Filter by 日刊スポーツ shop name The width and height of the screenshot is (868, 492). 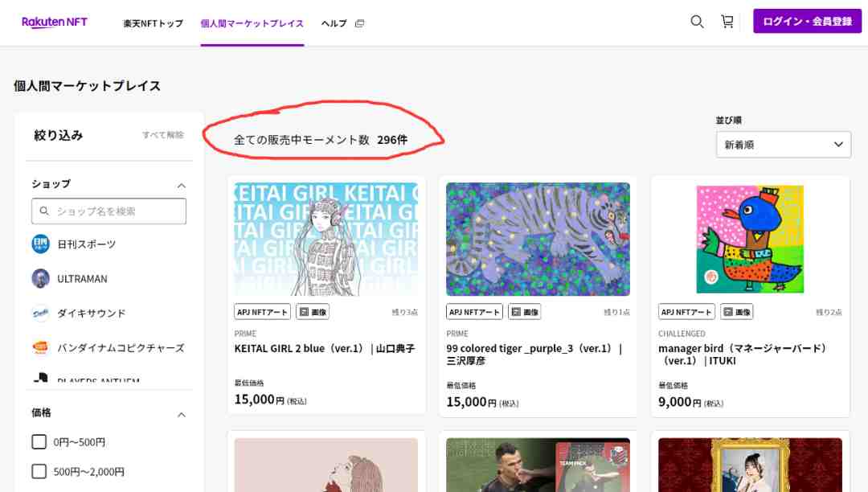point(86,244)
